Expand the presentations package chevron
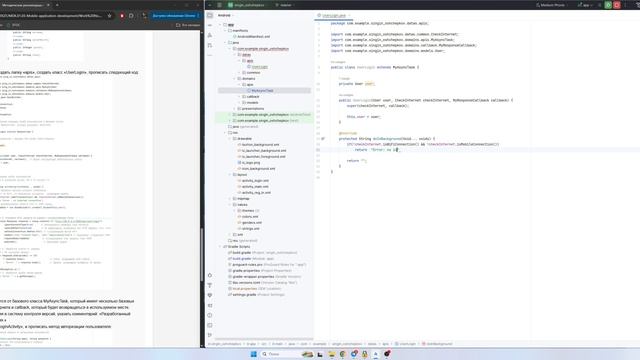Screen dimensions: 640x360 click(235, 109)
